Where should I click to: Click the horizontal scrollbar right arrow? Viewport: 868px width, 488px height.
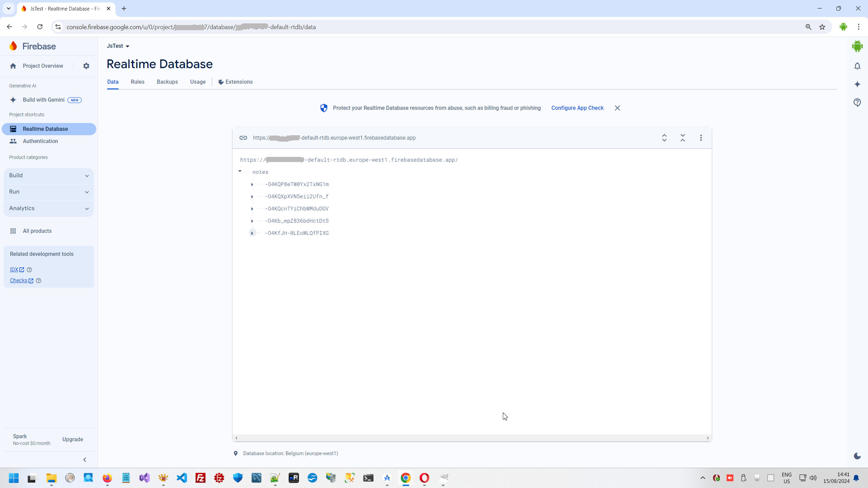[x=708, y=438]
